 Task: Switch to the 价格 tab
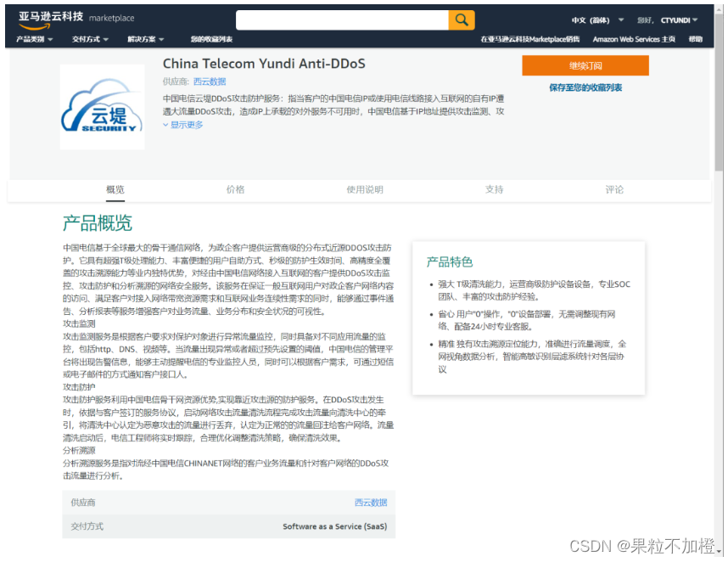235,189
